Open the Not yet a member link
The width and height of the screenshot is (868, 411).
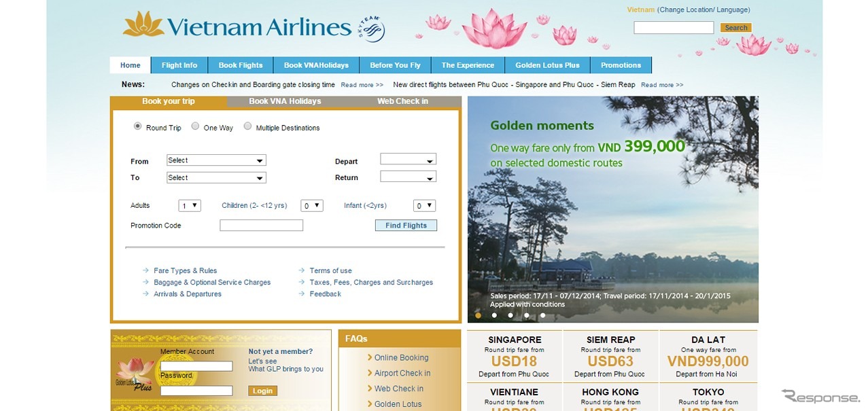click(x=281, y=351)
